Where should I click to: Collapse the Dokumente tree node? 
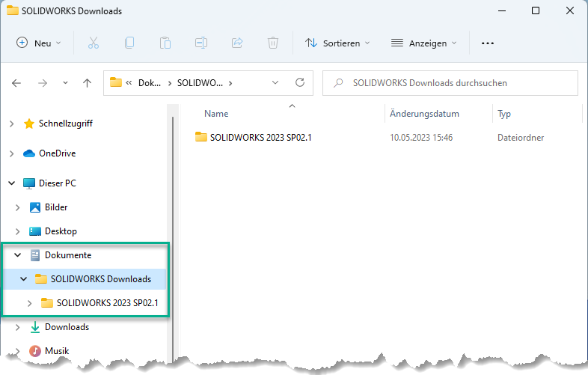point(17,255)
